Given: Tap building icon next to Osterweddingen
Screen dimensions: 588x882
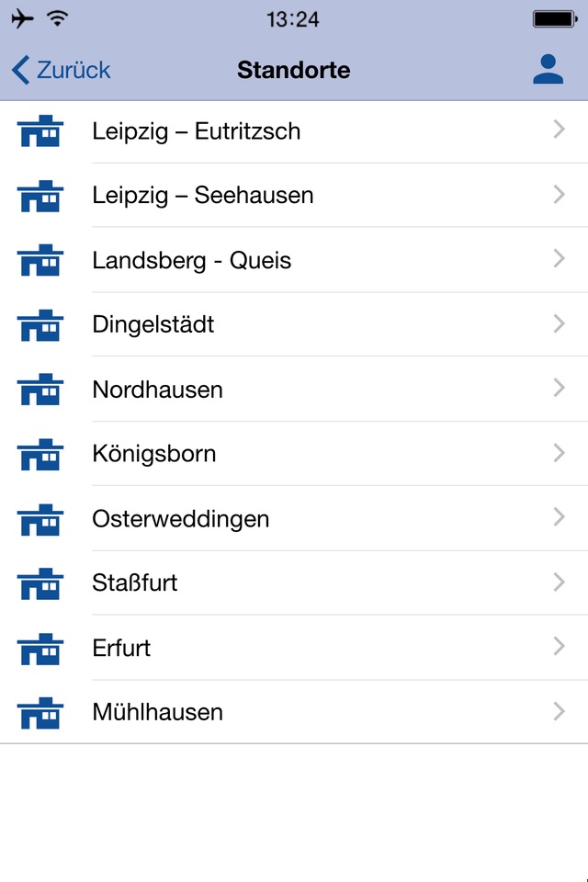Looking at the screenshot, I should [40, 519].
